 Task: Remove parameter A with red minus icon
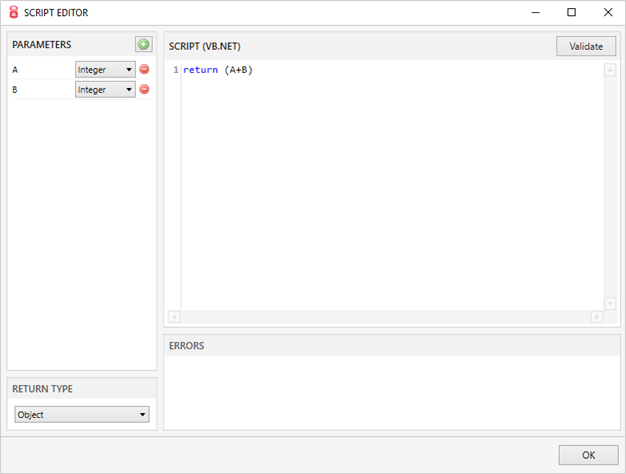click(144, 69)
